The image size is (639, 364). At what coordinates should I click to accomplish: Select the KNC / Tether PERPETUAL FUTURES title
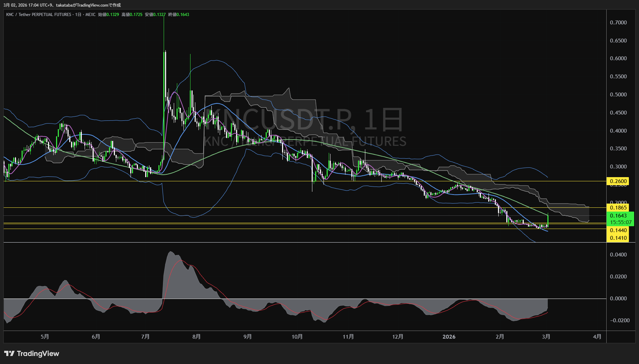[39, 15]
